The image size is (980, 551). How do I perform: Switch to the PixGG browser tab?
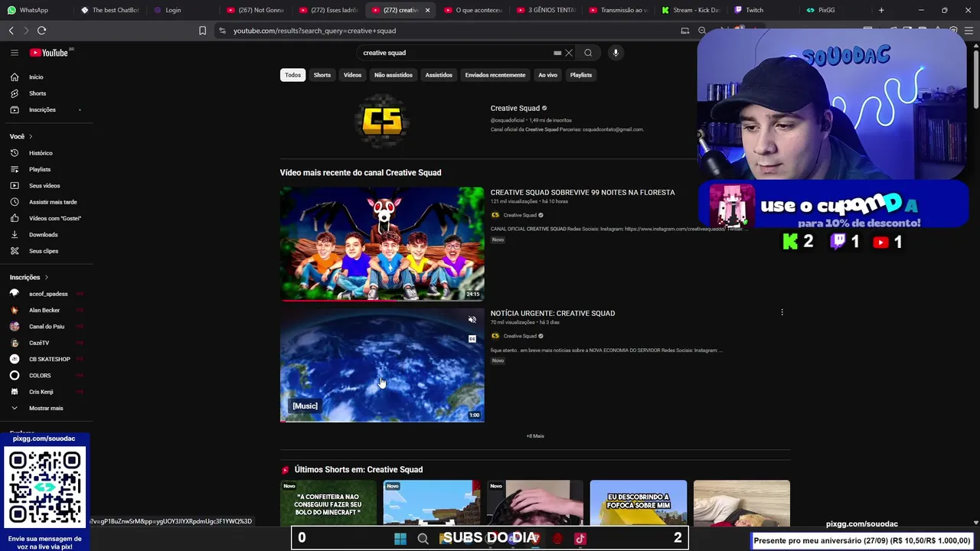(x=827, y=10)
